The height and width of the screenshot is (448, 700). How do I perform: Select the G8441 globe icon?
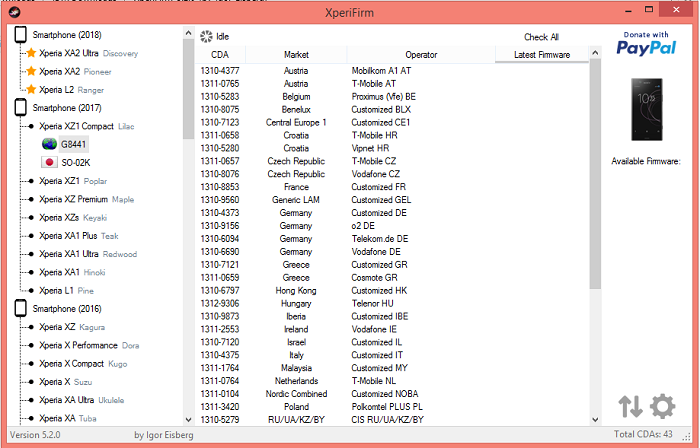coord(48,144)
